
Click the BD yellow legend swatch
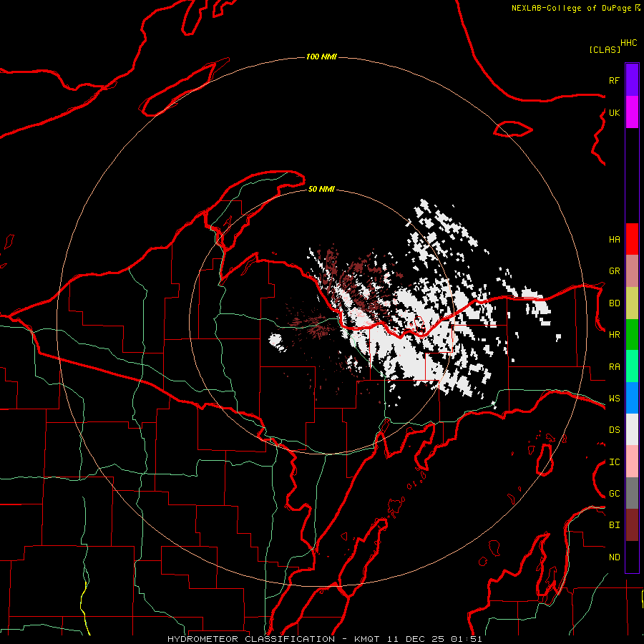(x=632, y=303)
